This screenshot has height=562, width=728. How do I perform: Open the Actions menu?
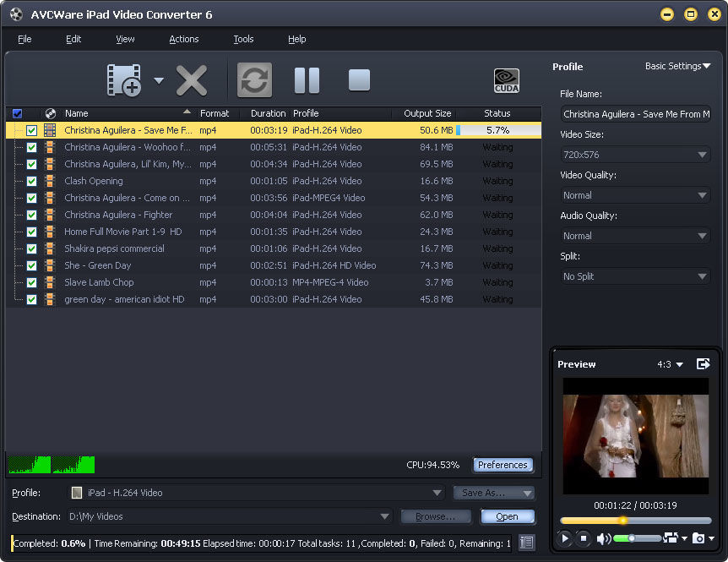[x=183, y=39]
